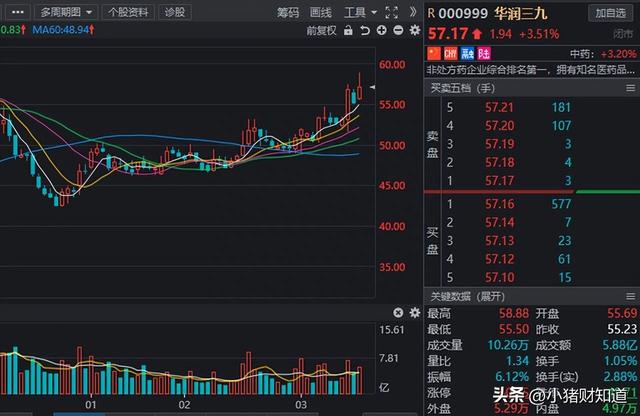Viewport: 640px width, 416px height.
Task: Select sell level 4 price 57.20
Action: (x=499, y=126)
